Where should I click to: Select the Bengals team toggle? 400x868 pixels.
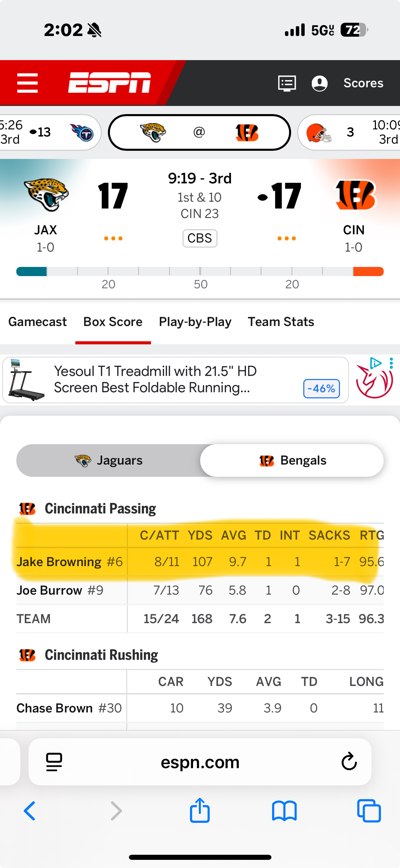pos(292,460)
